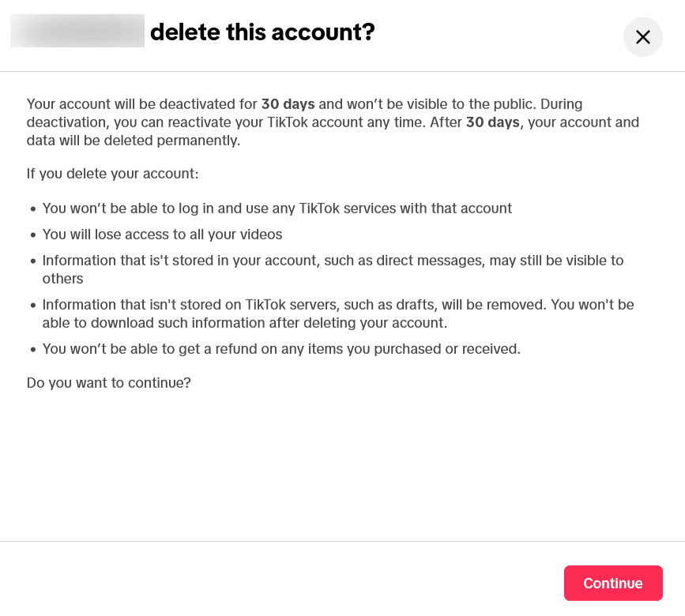Confirm account deletion via Continue
685x616 pixels.
tap(613, 583)
